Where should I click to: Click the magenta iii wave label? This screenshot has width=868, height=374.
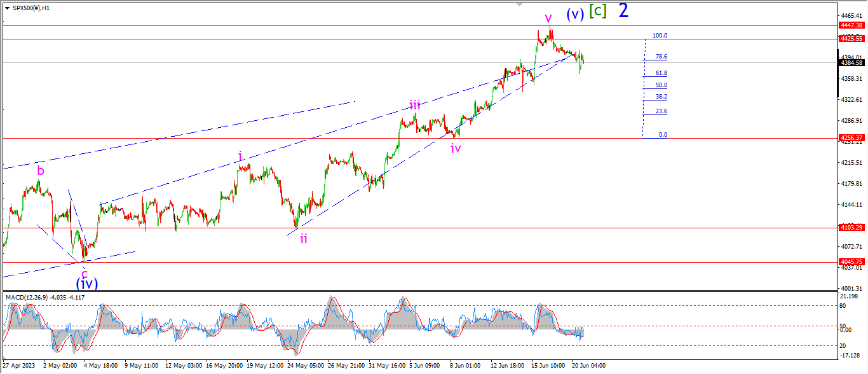[x=415, y=105]
